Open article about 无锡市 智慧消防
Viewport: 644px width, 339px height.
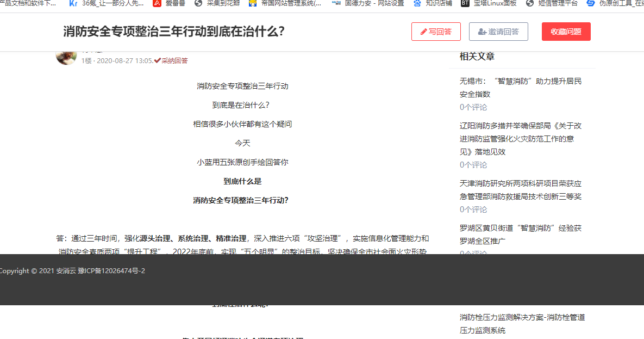coord(520,87)
